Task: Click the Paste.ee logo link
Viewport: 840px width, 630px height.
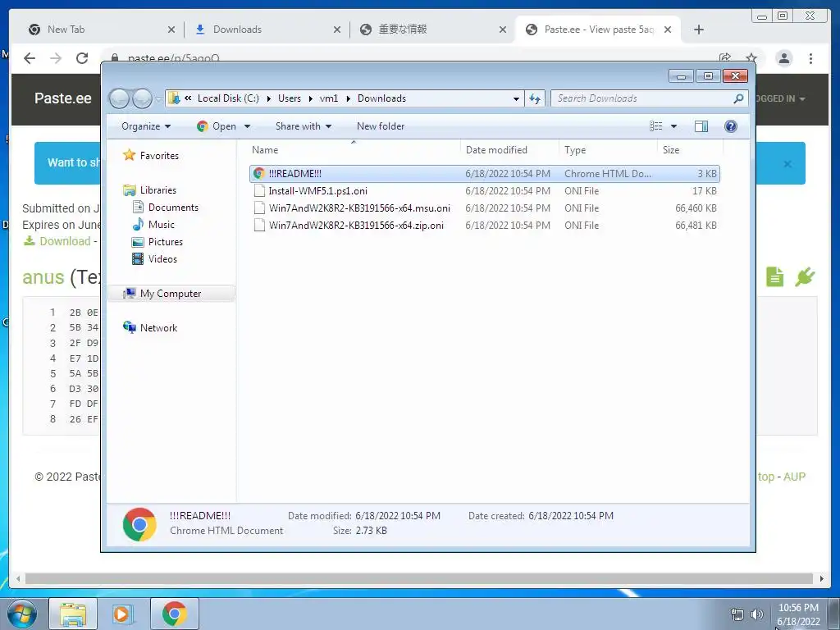Action: [x=62, y=98]
